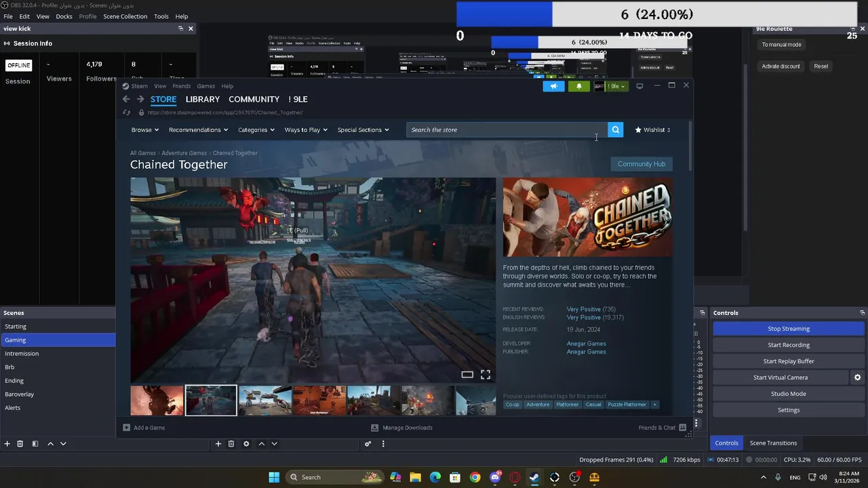Add a new source in OBS

(x=218, y=443)
